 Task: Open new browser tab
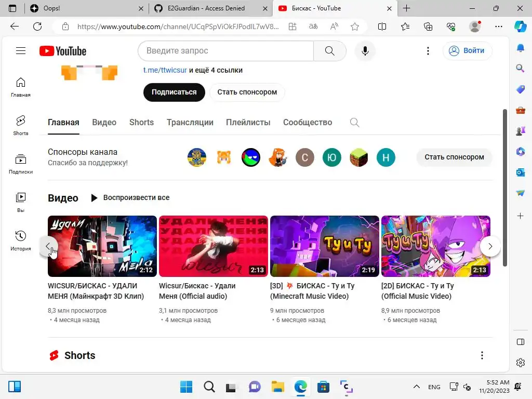point(406,8)
